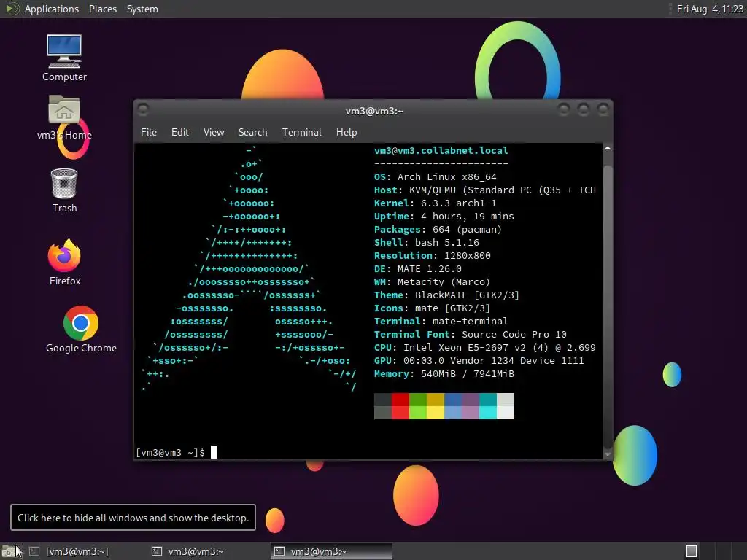Click the WM: Metacity (Marco) line
The image size is (747, 560).
point(432,282)
